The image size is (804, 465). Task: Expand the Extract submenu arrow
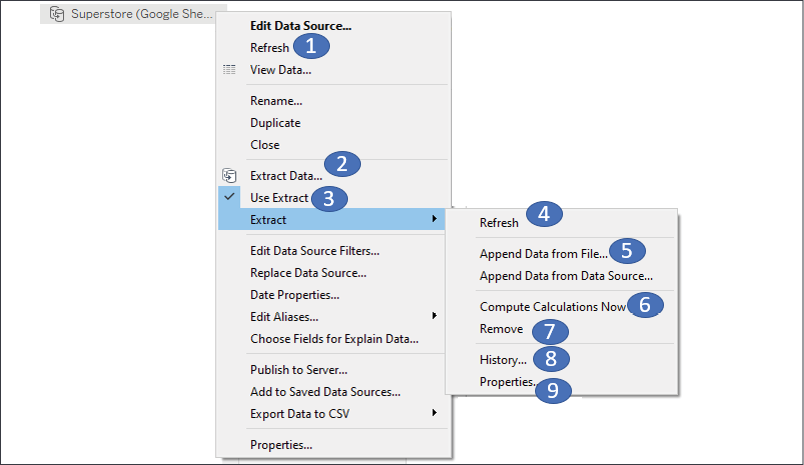click(433, 220)
